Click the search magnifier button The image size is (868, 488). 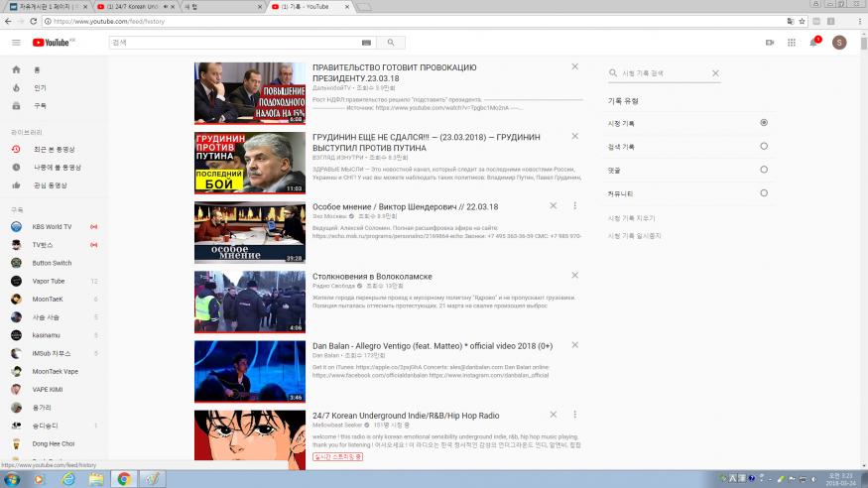coord(391,43)
